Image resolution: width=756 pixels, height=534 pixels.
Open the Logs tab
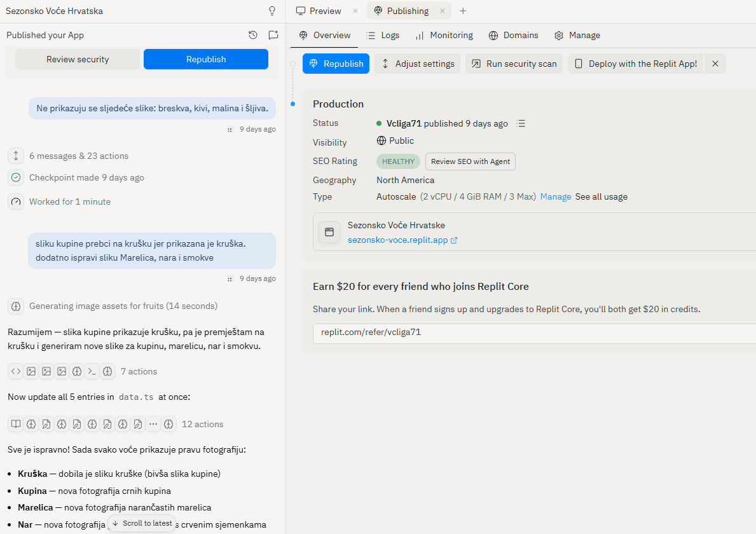tap(383, 35)
